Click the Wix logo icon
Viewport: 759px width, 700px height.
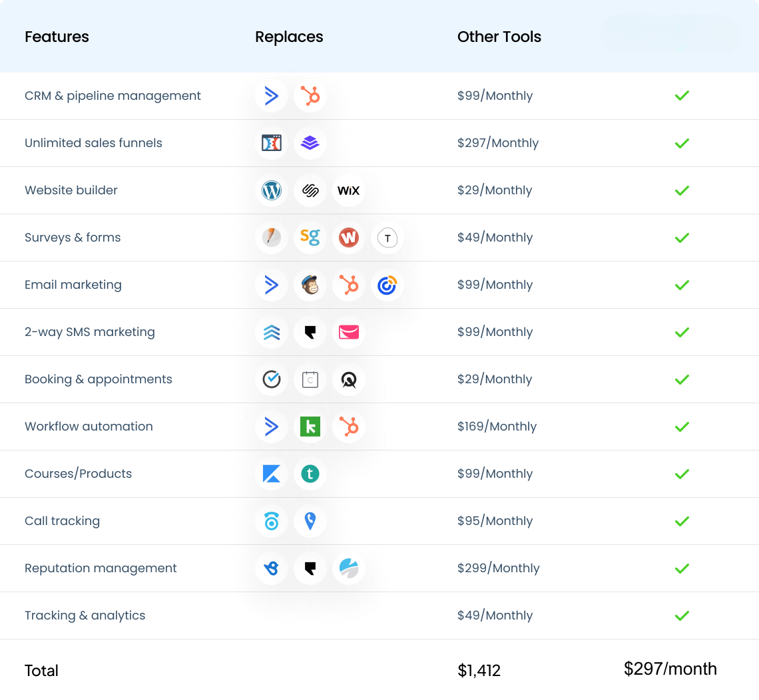[348, 190]
